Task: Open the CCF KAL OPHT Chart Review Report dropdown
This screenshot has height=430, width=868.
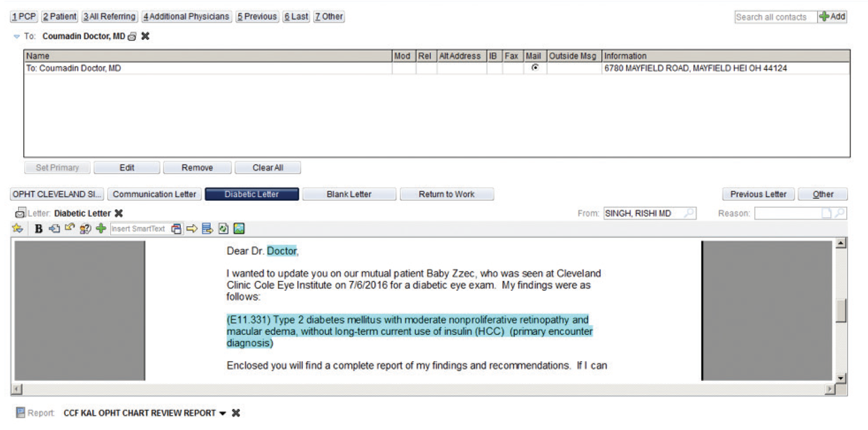Action: coord(223,413)
